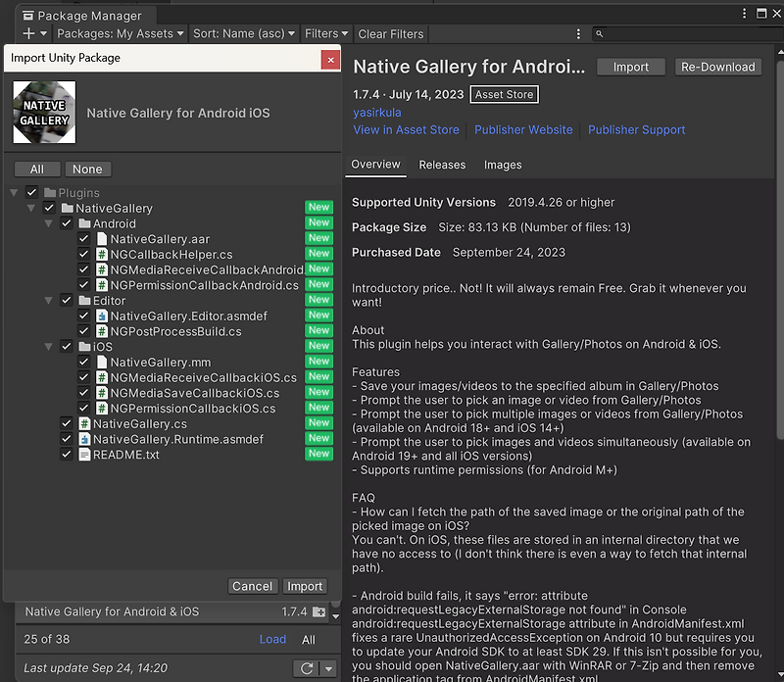
Task: Click the NativeGallery.aar file icon
Action: [101, 239]
